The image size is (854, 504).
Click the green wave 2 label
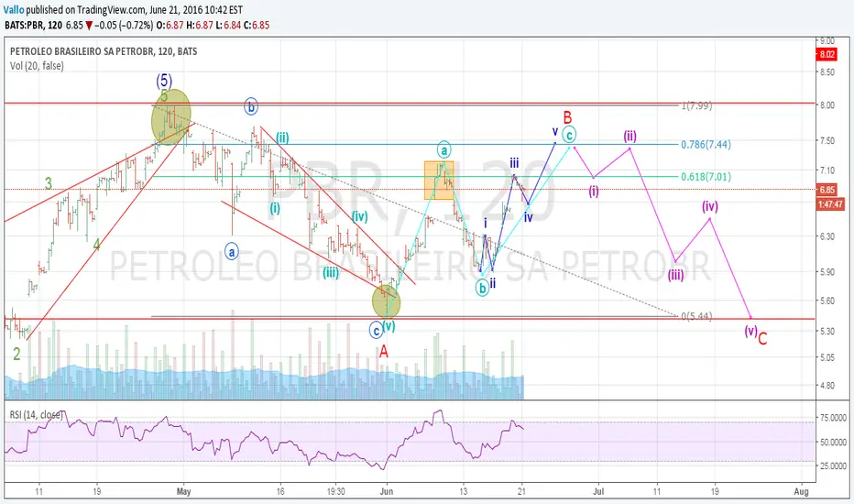(16, 354)
